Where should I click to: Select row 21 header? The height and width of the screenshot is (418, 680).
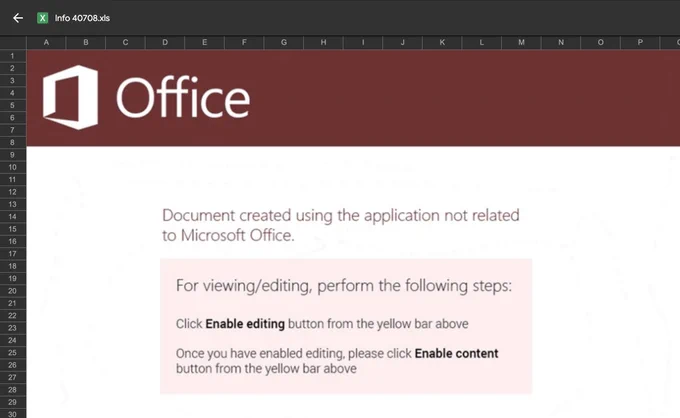click(13, 303)
